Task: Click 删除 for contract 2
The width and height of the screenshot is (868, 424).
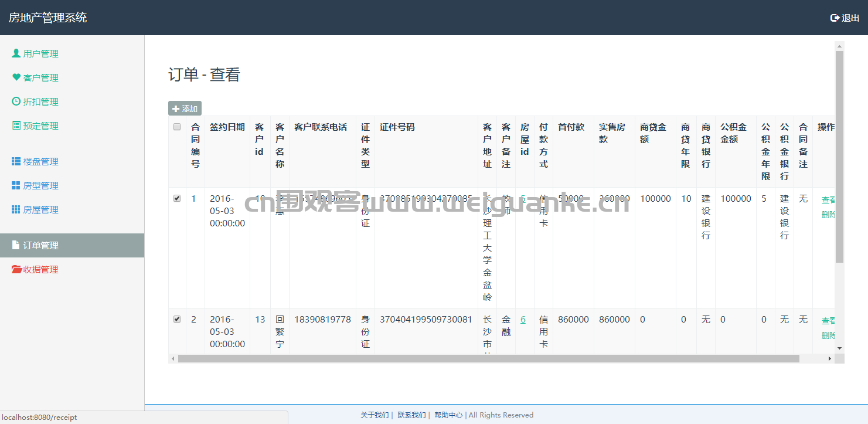Action: [x=828, y=335]
